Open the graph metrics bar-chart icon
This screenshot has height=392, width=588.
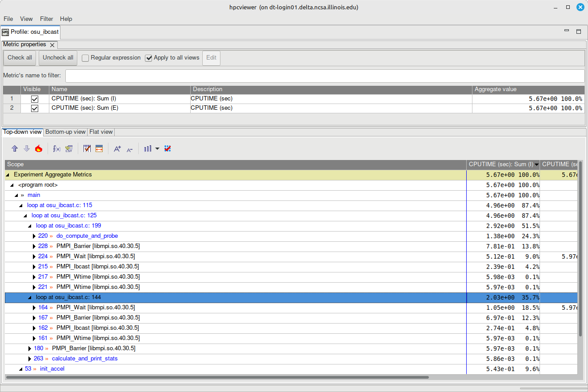pyautogui.click(x=148, y=148)
